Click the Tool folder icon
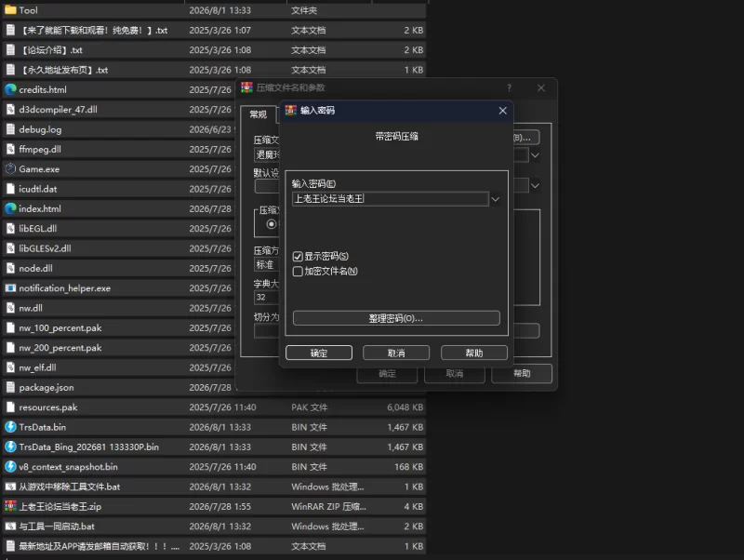Viewport: 744px width, 560px height. coord(10,10)
